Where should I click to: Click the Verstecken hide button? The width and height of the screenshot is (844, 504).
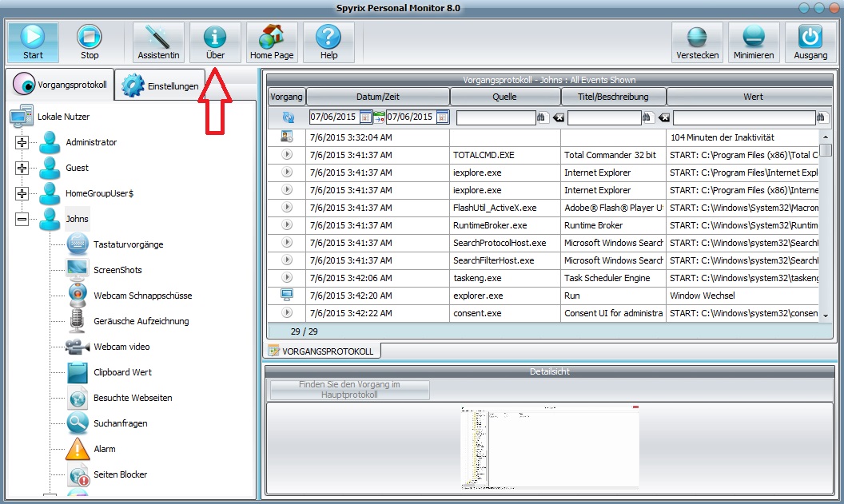pos(697,42)
